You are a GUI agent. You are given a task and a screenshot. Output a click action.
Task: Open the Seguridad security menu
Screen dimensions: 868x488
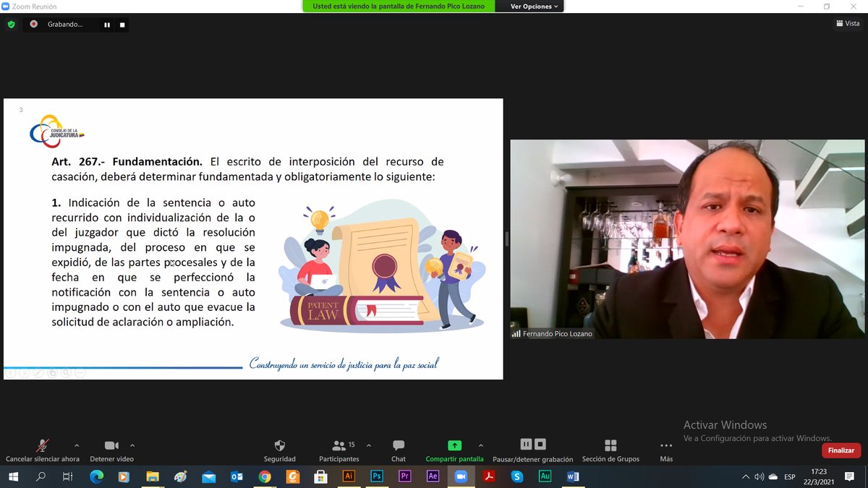coord(279,450)
